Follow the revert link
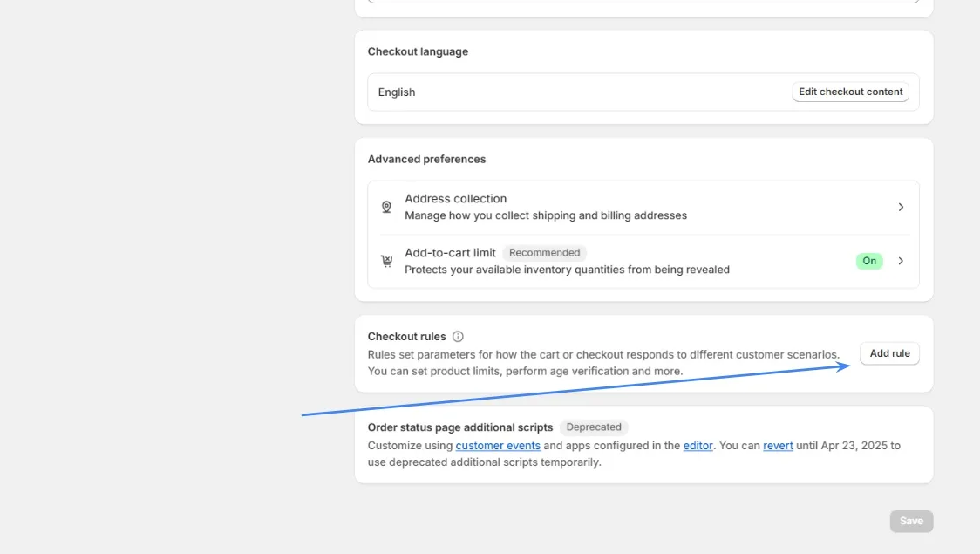 [x=778, y=445]
